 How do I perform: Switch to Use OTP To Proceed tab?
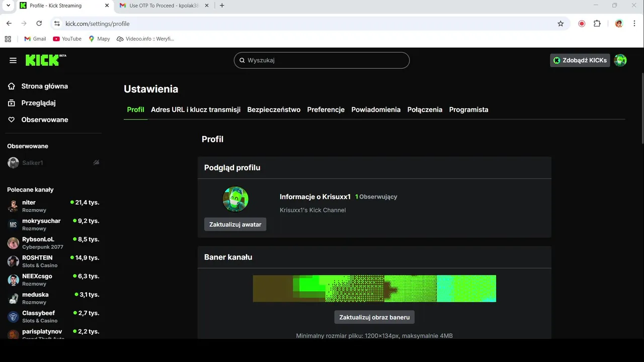pos(165,6)
